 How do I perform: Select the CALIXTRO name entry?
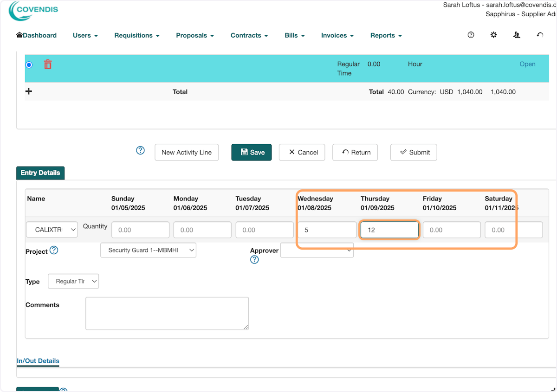[52, 230]
